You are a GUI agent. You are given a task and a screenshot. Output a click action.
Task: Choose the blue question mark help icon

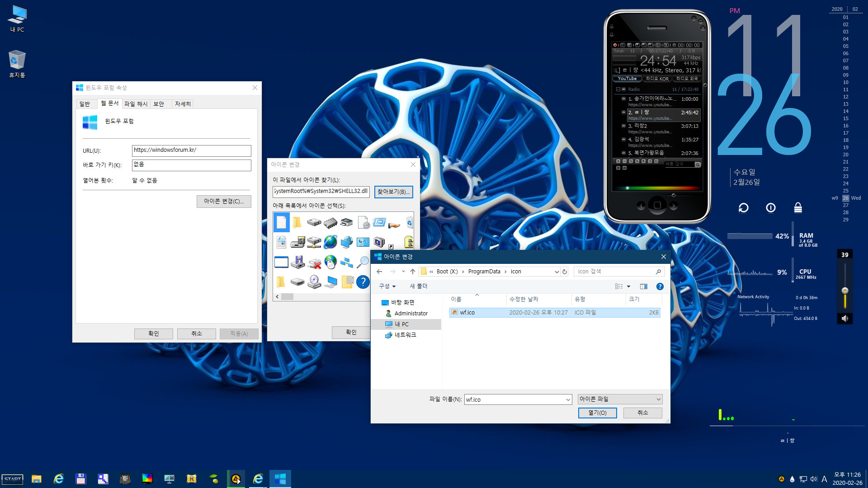(363, 282)
